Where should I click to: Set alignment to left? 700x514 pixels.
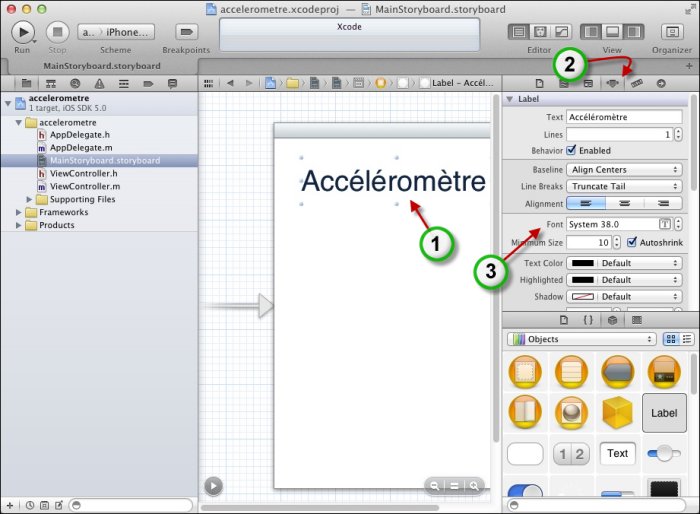coord(586,203)
